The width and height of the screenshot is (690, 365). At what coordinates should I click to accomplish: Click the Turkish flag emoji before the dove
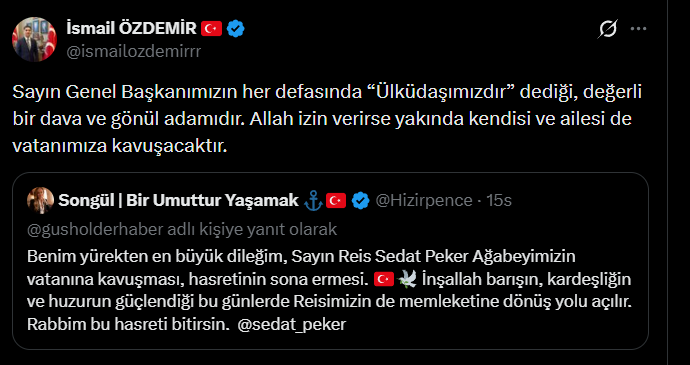tap(384, 279)
